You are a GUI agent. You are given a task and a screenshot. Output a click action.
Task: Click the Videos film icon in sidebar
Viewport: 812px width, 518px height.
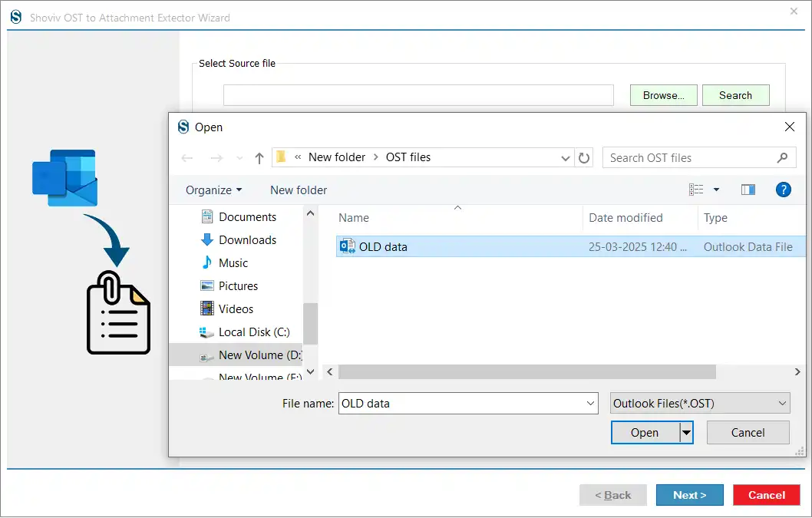tap(206, 308)
